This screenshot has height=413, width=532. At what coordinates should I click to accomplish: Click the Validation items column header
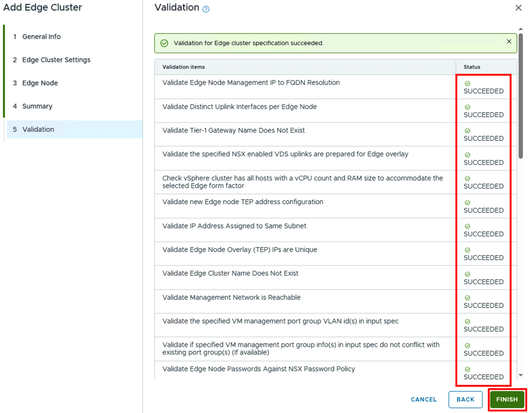tap(183, 67)
